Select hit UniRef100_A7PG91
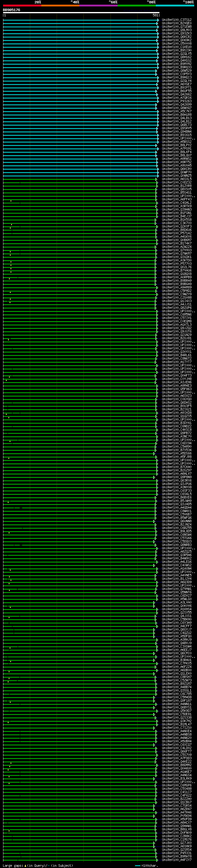This screenshot has width=197, height=868. click(177, 149)
